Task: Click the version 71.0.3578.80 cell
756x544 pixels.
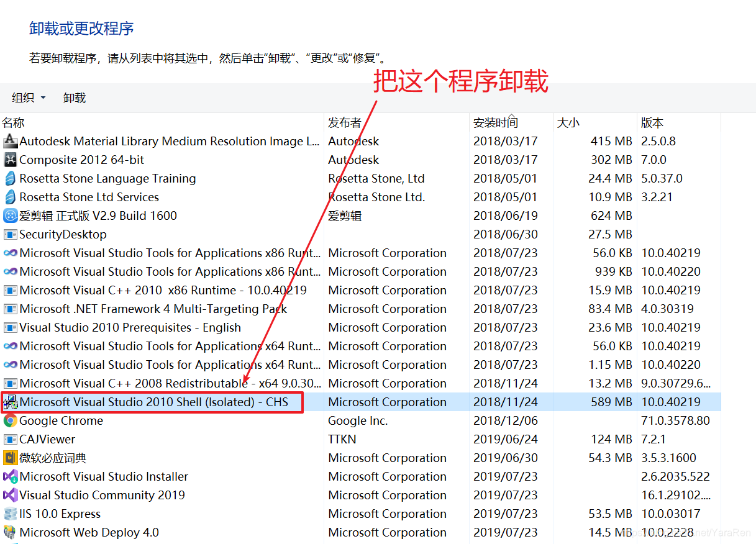Action: tap(675, 420)
